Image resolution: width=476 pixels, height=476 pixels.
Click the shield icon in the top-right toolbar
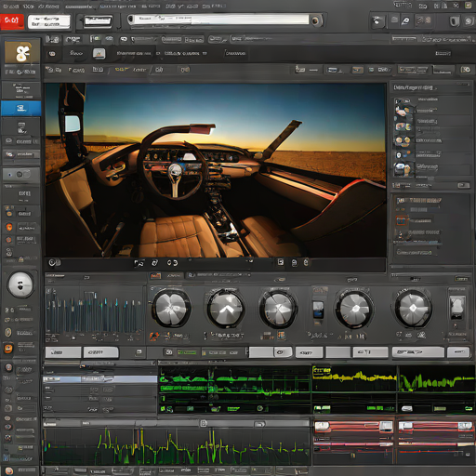point(454,21)
